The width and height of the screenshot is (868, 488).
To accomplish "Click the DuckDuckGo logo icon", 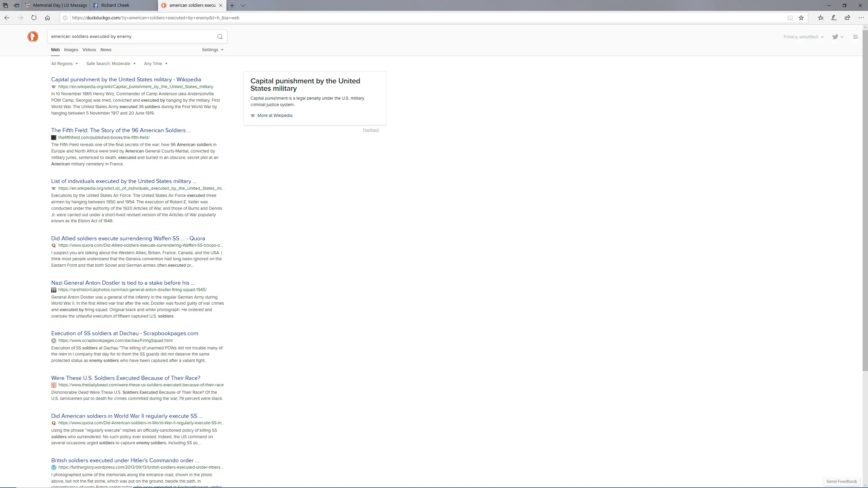I will (x=33, y=37).
